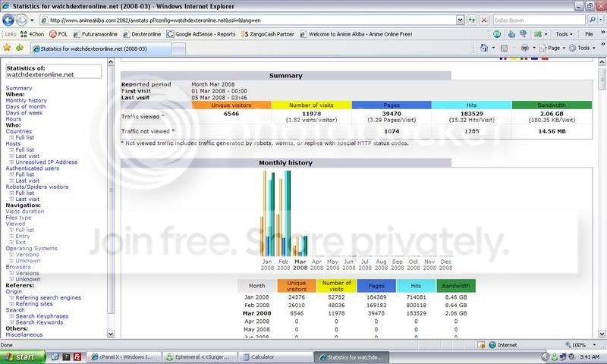Open the Hours sidebar link

tap(14, 119)
